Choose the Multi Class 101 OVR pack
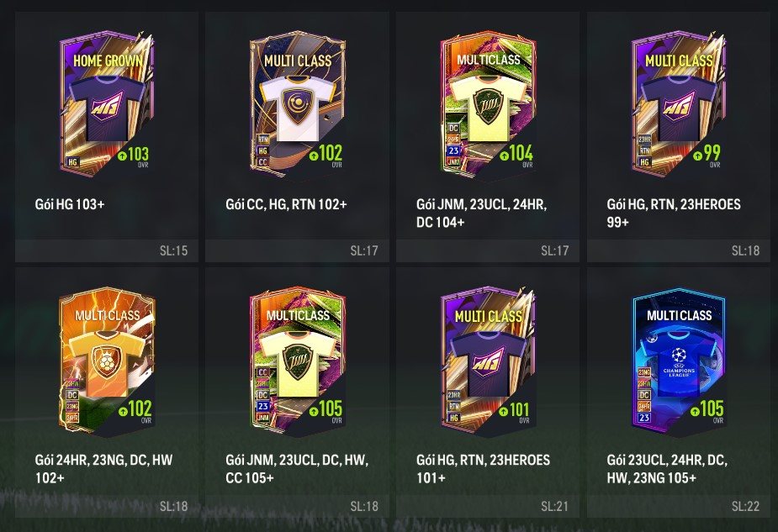This screenshot has width=778, height=532. point(488,361)
